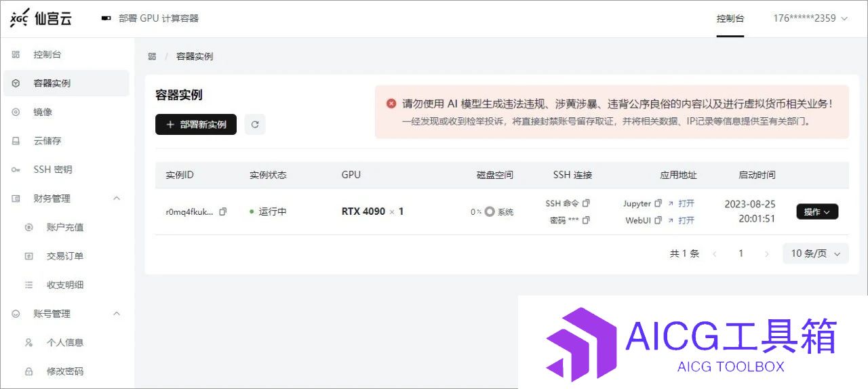Click the 运行中 status text
This screenshot has height=389, width=868.
pyautogui.click(x=273, y=211)
